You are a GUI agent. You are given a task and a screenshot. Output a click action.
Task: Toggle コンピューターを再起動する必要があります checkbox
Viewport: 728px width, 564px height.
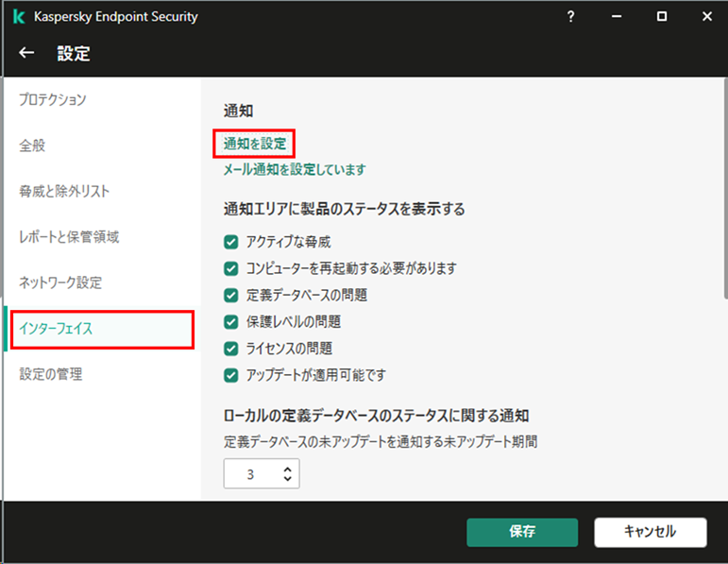[x=230, y=268]
